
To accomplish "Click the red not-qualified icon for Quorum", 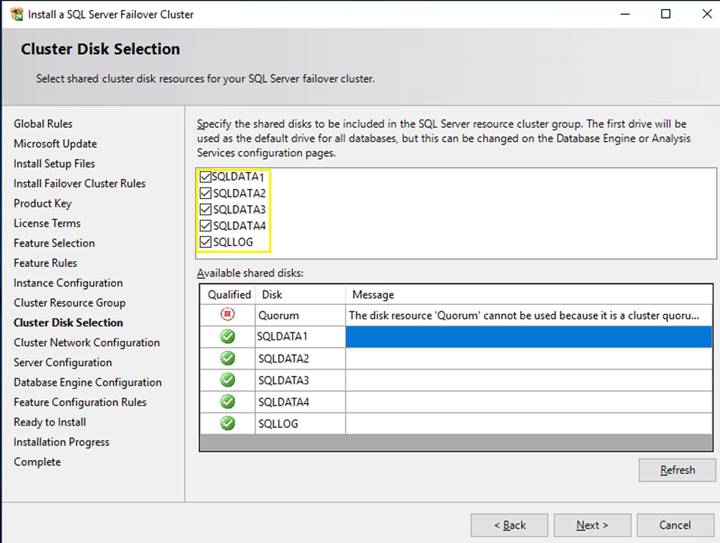I will (227, 314).
